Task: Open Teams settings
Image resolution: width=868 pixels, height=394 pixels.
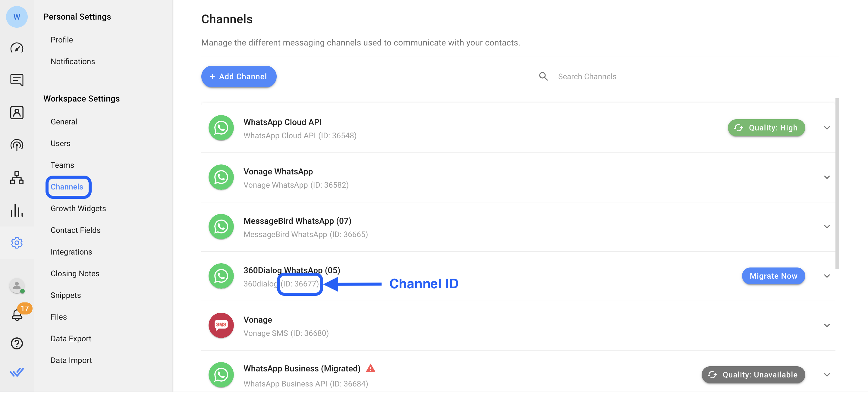Action: click(62, 165)
